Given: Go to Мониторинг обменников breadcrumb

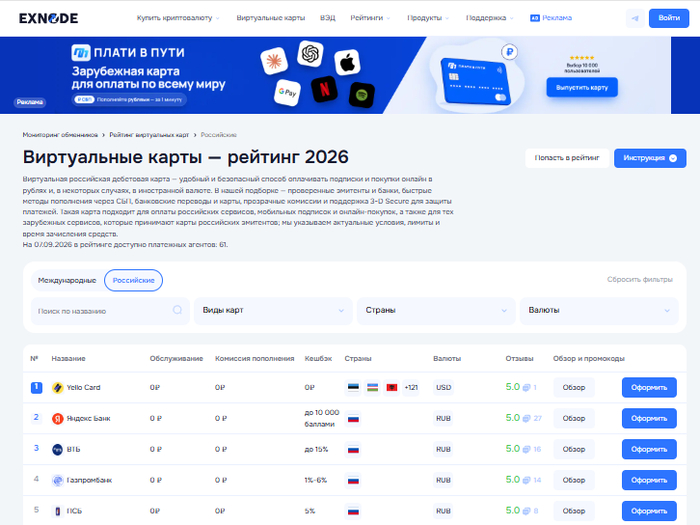Looking at the screenshot, I should click(60, 135).
